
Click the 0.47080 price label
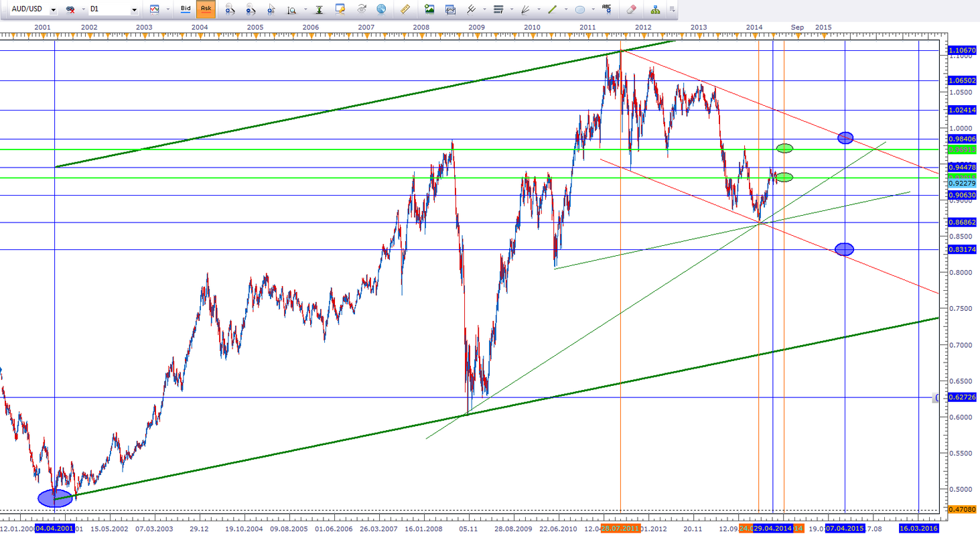click(x=963, y=509)
